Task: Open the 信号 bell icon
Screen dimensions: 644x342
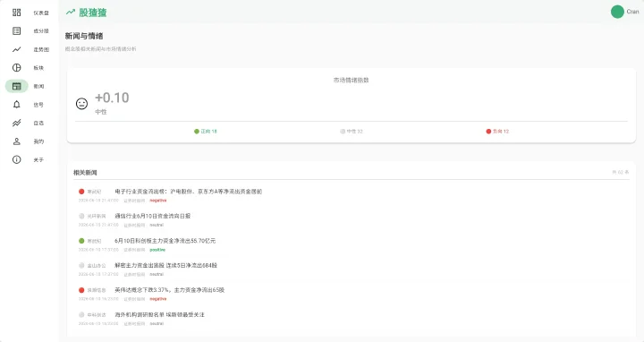Action: tap(16, 105)
